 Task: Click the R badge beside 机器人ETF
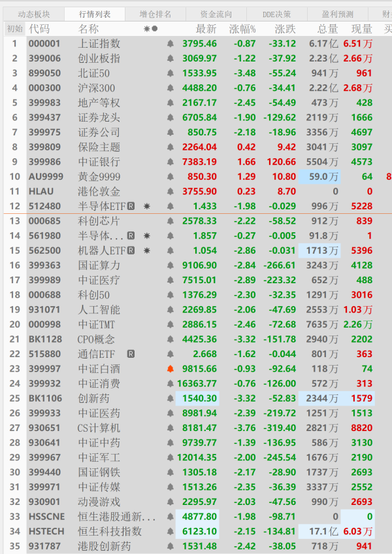pyautogui.click(x=131, y=251)
